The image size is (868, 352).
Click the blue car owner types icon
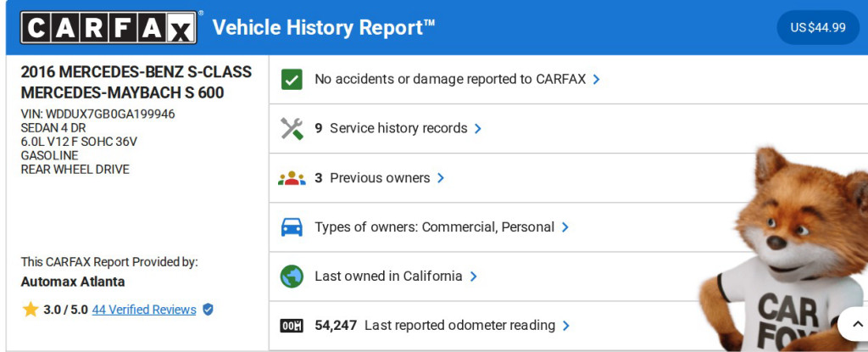(292, 227)
